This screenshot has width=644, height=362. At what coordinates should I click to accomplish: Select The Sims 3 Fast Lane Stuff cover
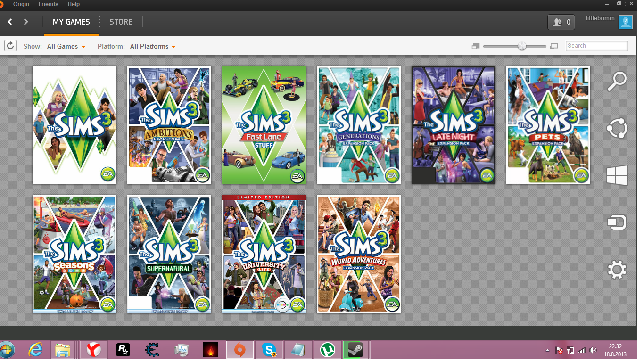pyautogui.click(x=264, y=125)
